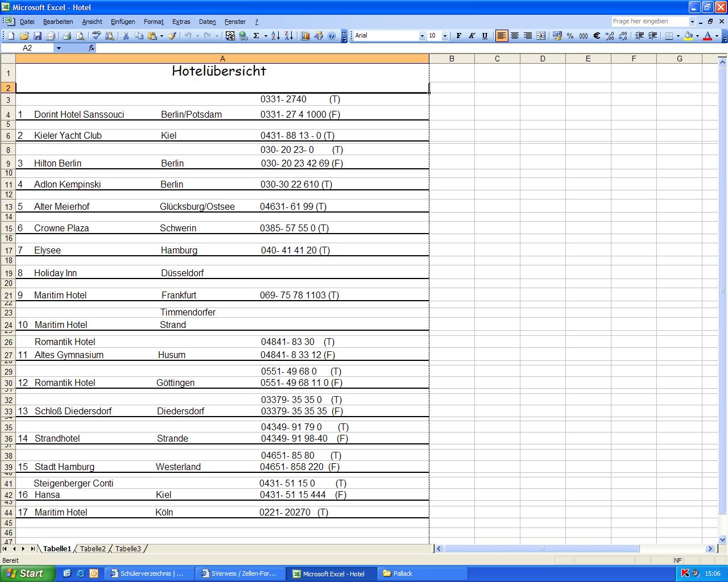This screenshot has height=582, width=728.
Task: Open the AutoSum functions dropdown arrow
Action: (x=265, y=36)
